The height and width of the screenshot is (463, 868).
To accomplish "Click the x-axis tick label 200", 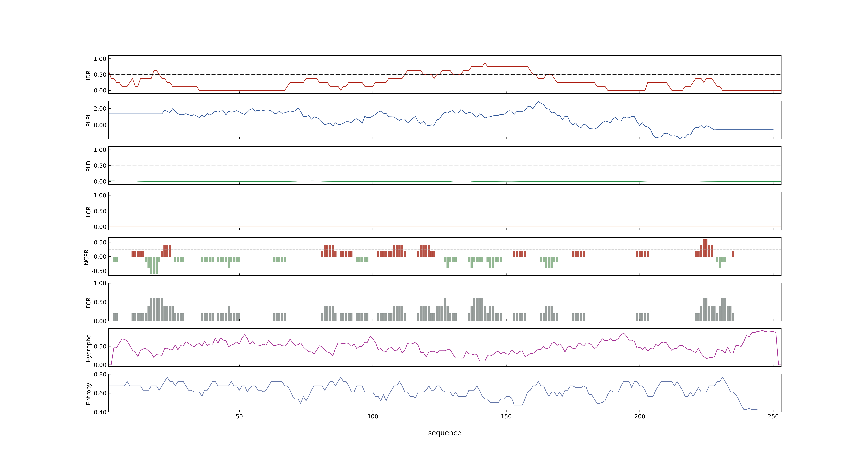I will pos(640,416).
